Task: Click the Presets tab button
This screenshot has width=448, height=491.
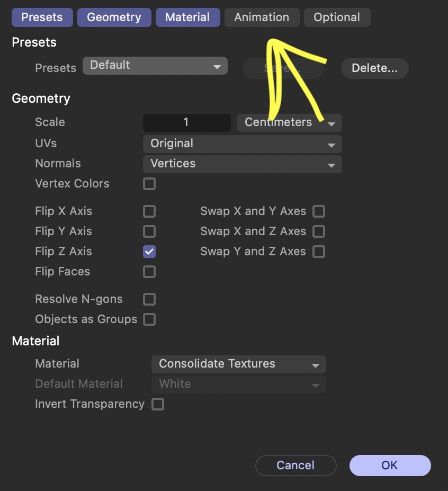Action: 42,17
